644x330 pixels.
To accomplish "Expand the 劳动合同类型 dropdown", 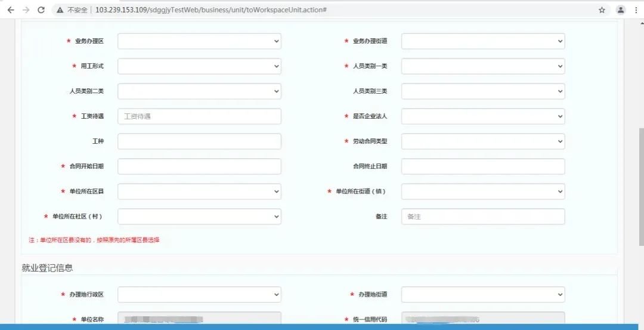I will [483, 141].
